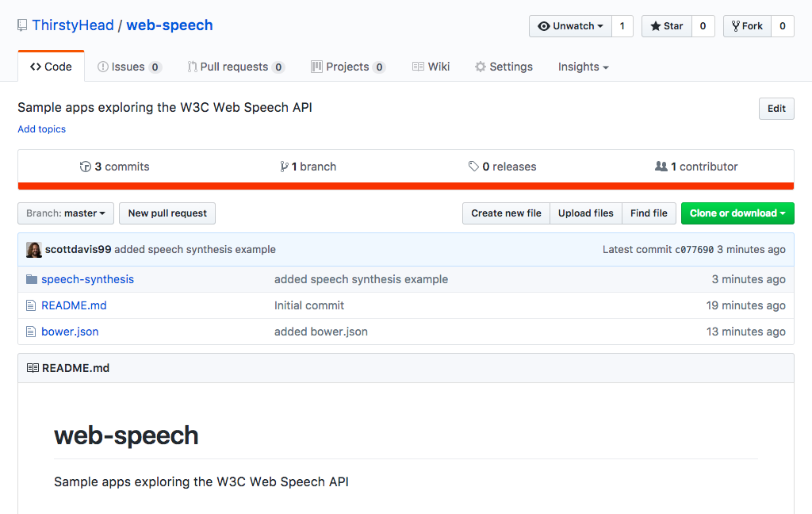Star the web-speech repository
Screen dimensions: 812x514
(667, 26)
